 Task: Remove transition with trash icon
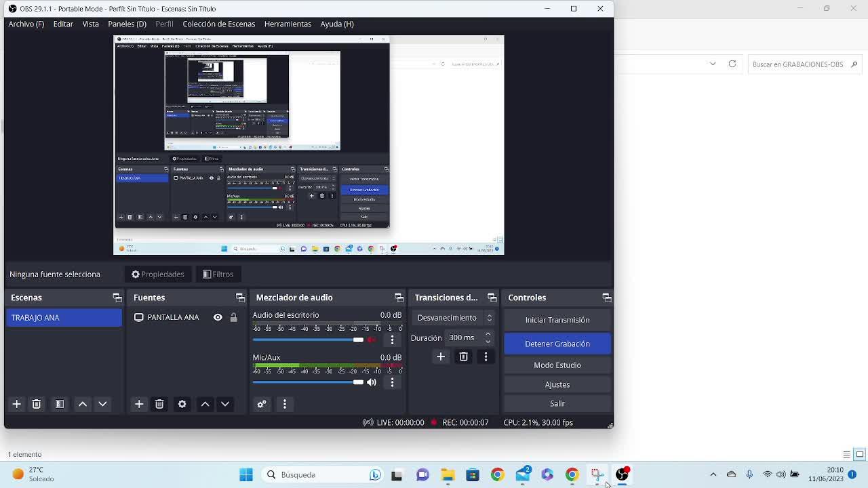(x=463, y=357)
